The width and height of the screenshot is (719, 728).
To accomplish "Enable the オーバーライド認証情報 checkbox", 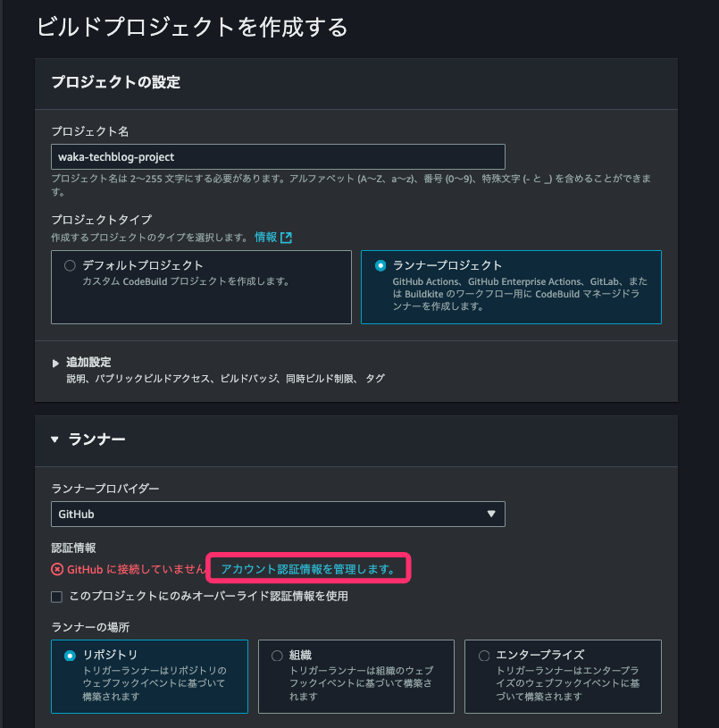I will [56, 597].
